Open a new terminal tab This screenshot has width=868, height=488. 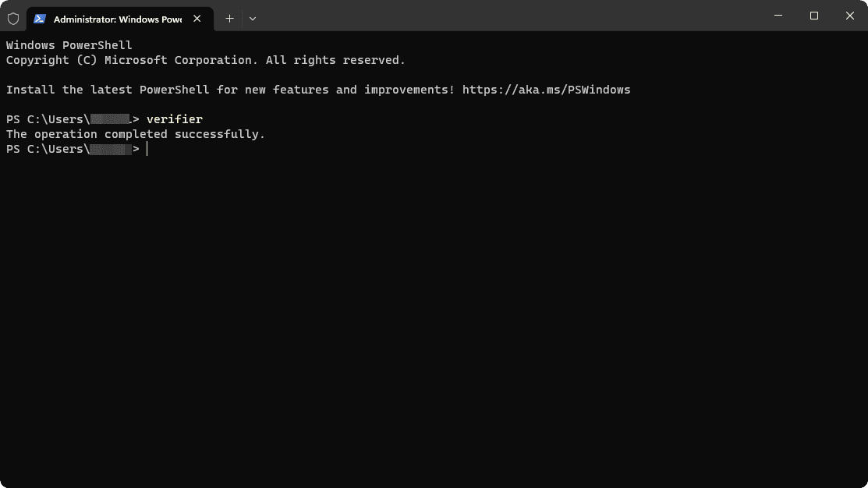(x=229, y=18)
